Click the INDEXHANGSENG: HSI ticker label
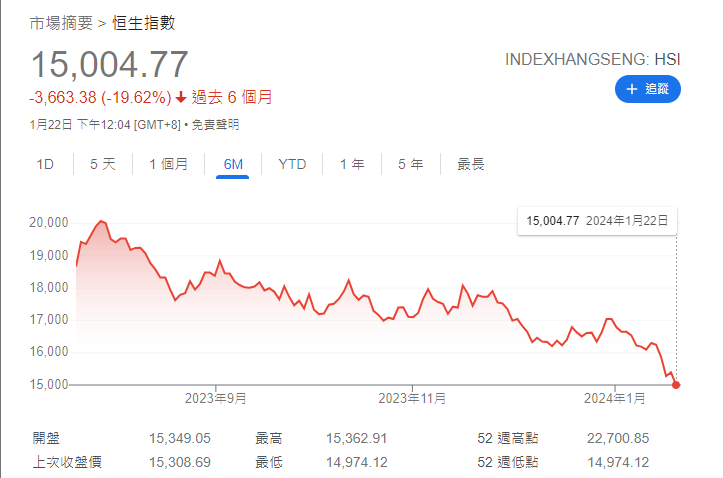The width and height of the screenshot is (723, 478). (x=593, y=60)
